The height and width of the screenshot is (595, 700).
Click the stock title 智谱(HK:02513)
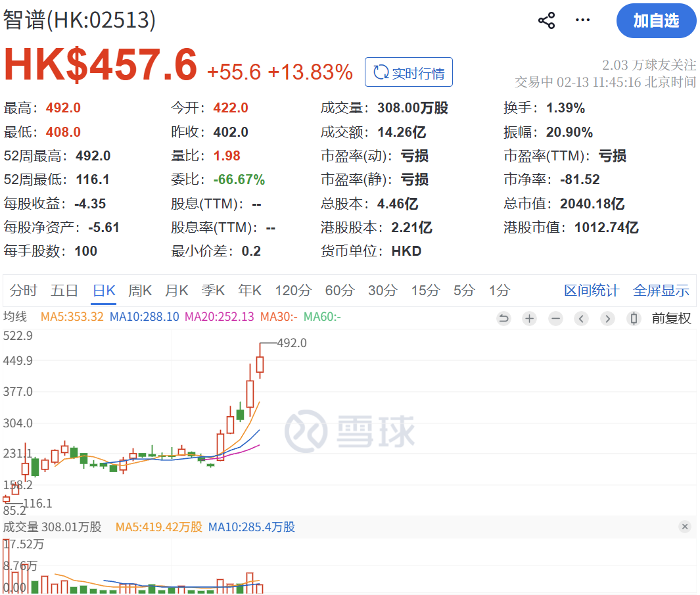79,20
